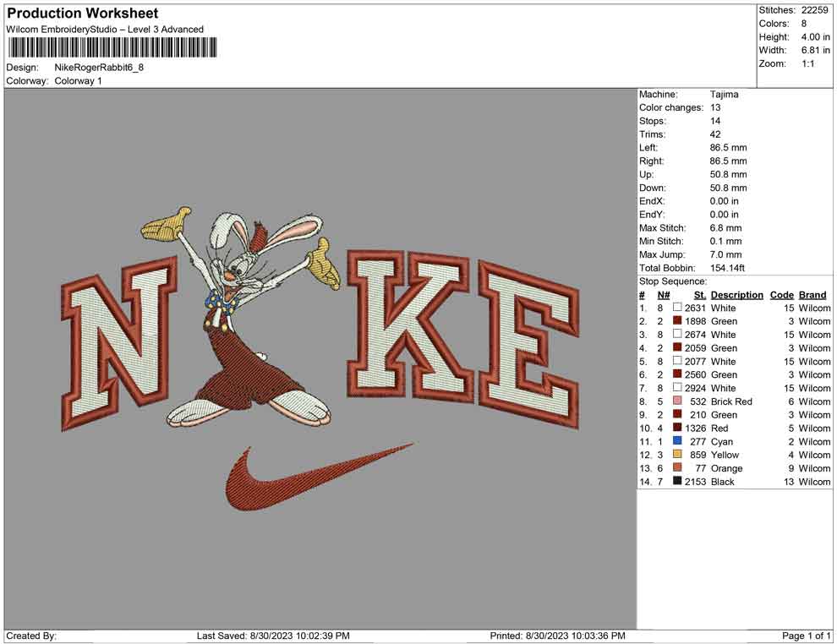Click the color swatch in stop row 1
Viewport: 837px width, 644px height.
click(x=677, y=308)
